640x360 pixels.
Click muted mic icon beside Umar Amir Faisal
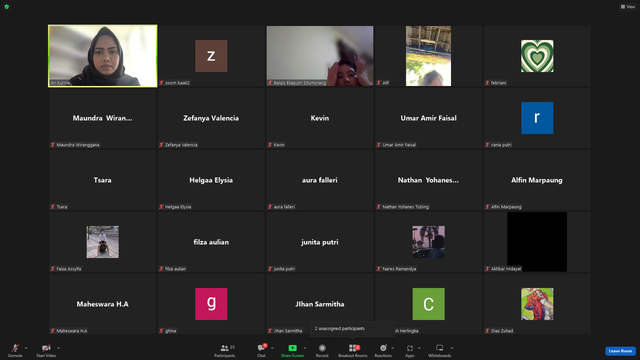(379, 145)
